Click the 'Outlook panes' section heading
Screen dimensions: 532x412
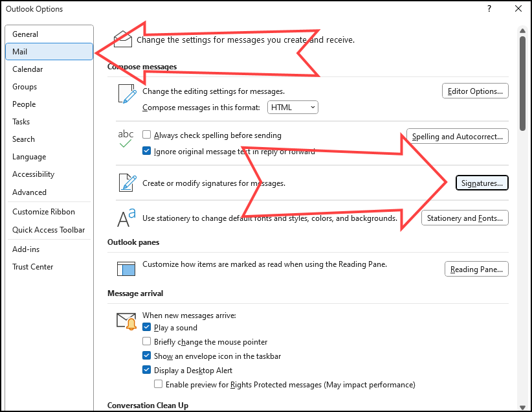click(x=133, y=242)
